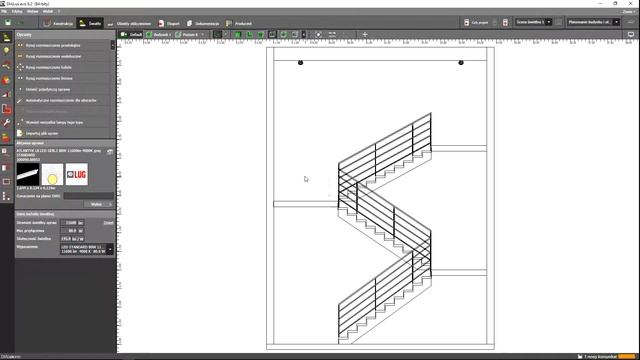
Task: Open the rectangle room tool in lower sidebar
Action: coord(6,182)
